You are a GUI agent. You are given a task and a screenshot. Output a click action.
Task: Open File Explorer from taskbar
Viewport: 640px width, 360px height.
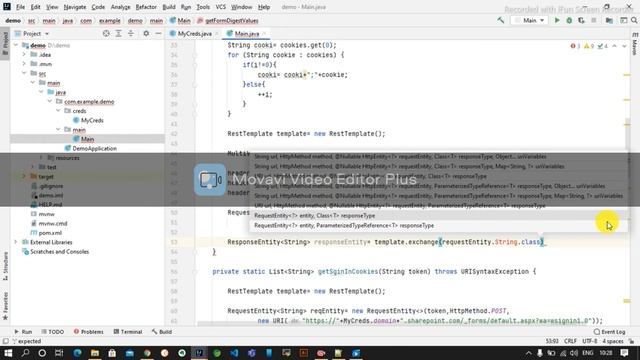coord(95,353)
